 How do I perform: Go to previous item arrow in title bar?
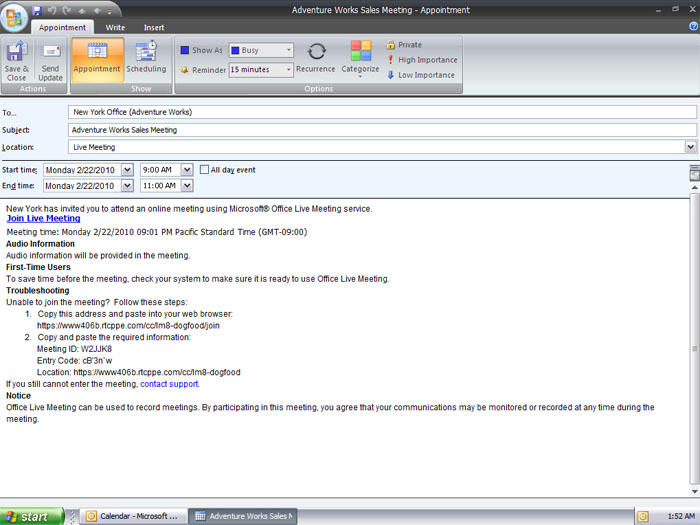(x=83, y=11)
